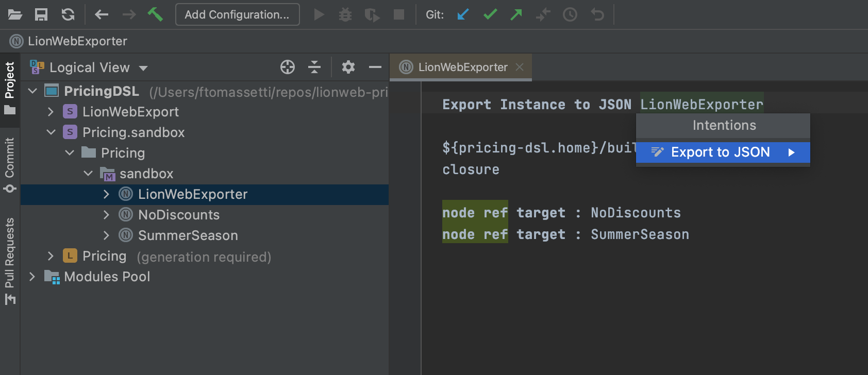Image resolution: width=868 pixels, height=375 pixels.
Task: Expand the NoDiscounts node
Action: (106, 215)
